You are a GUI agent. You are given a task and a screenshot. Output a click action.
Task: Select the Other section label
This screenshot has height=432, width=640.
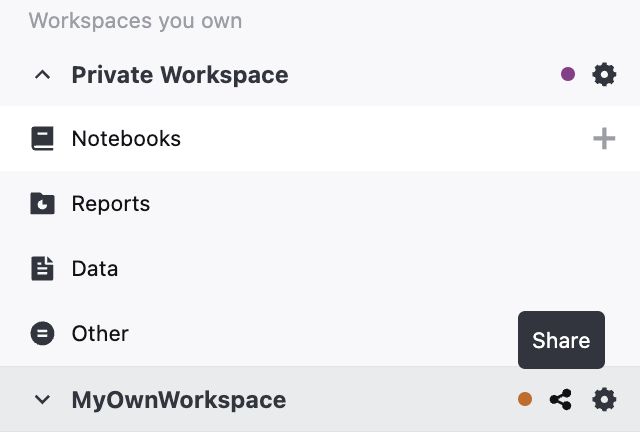click(100, 334)
